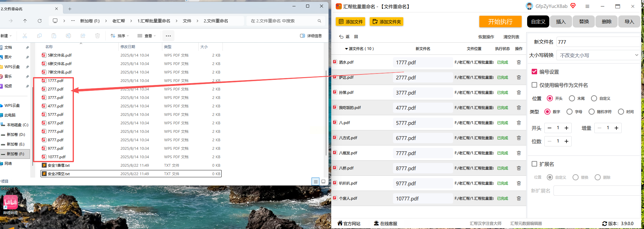
Task: Switch Explorer to large thumbnails view icon
Action: 323,182
